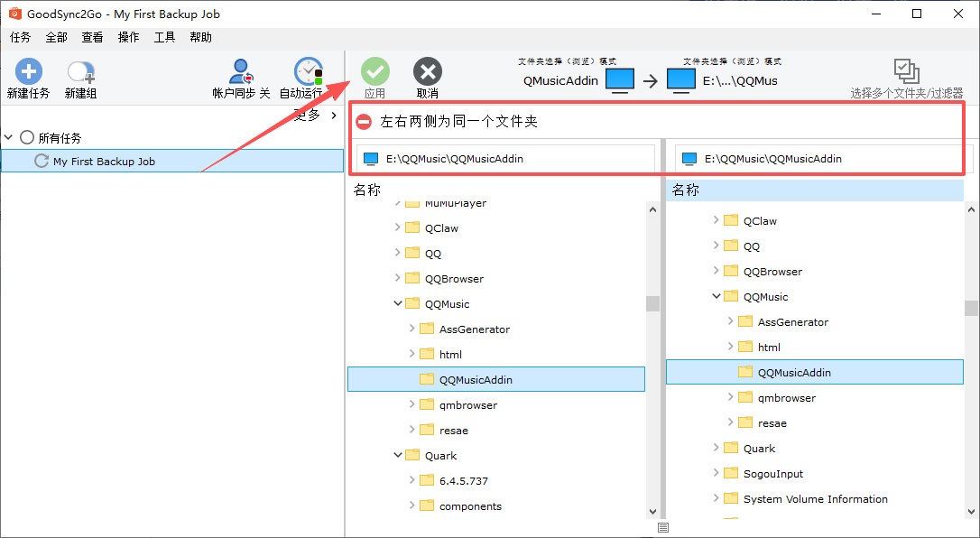The width and height of the screenshot is (980, 538).
Task: Select QClaw folder in right tree
Action: pyautogui.click(x=760, y=220)
